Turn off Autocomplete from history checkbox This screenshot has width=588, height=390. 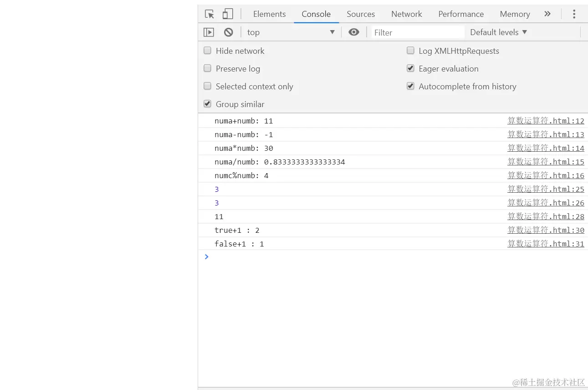click(x=410, y=86)
